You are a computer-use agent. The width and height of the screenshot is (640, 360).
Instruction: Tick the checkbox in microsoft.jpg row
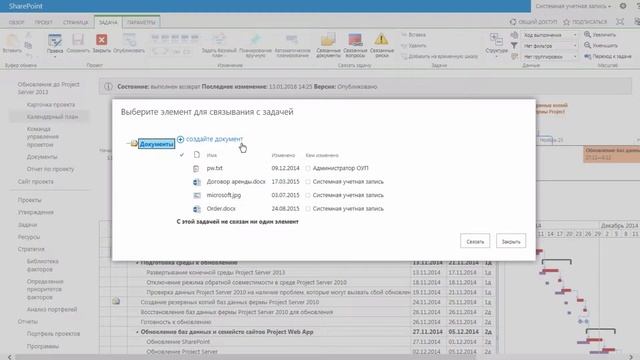(x=308, y=195)
